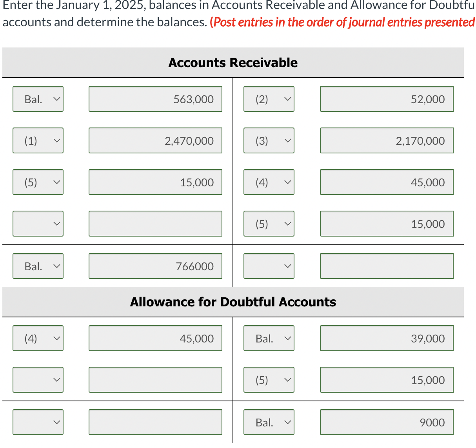Image resolution: width=476 pixels, height=448 pixels.
Task: Select the 766000 balance field
Action: click(155, 266)
